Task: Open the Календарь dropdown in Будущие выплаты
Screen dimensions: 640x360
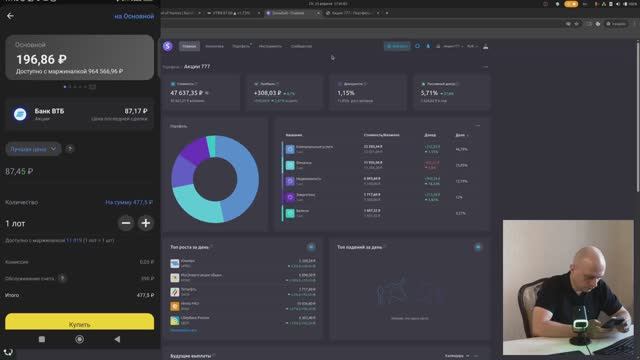Action: (457, 356)
